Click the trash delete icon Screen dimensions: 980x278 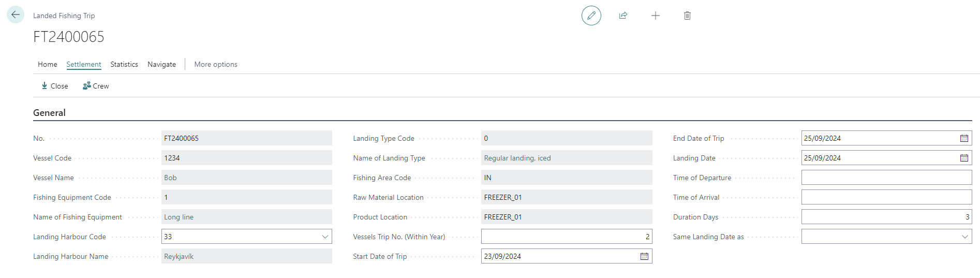click(687, 16)
